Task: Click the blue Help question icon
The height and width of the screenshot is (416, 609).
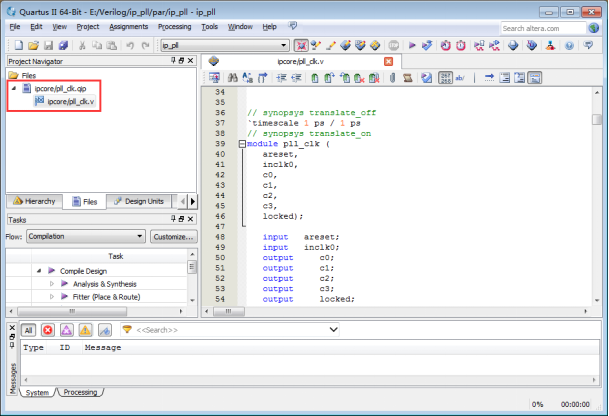Action: tap(569, 45)
